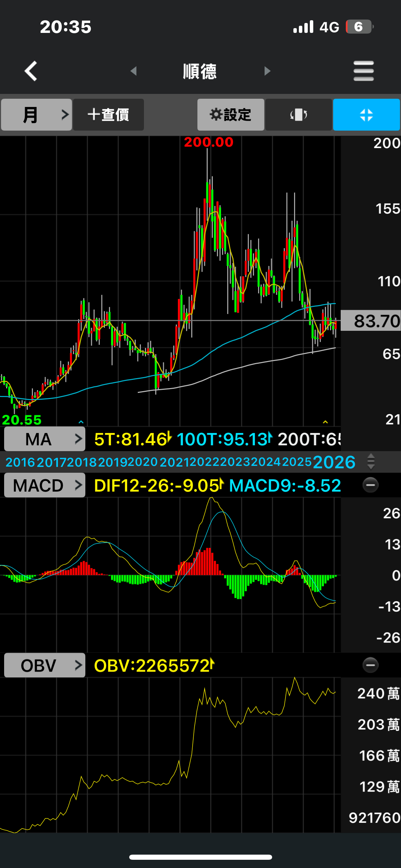Tap the signal strength bars
Viewport: 401px width, 868px height.
tap(303, 27)
